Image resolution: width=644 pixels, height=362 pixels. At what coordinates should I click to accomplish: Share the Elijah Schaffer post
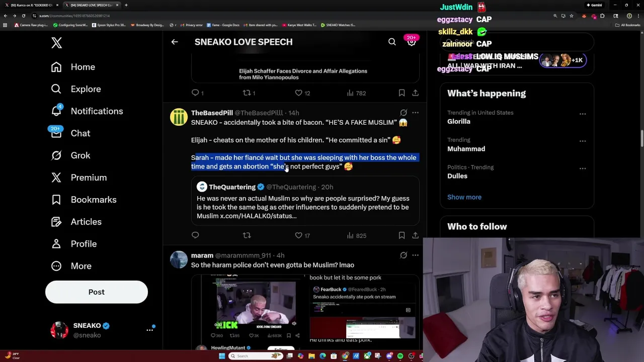tap(415, 93)
